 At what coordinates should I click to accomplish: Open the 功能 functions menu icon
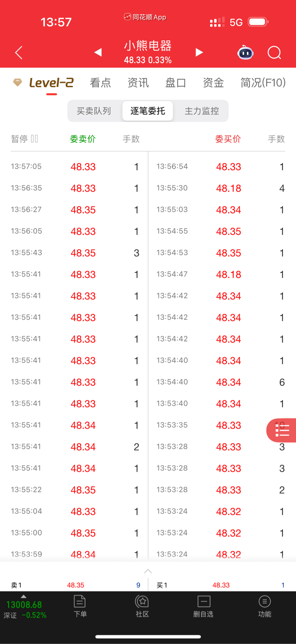click(264, 606)
